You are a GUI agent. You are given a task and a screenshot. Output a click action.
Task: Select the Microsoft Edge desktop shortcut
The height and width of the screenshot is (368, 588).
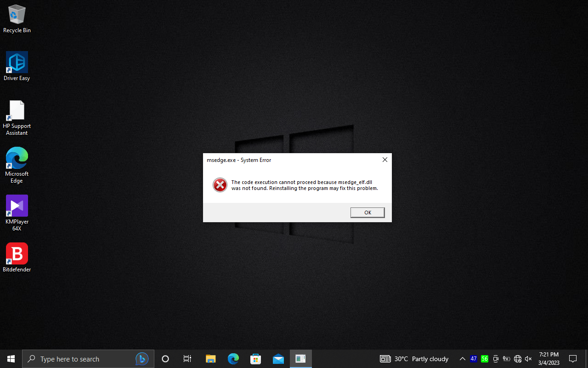(x=17, y=166)
